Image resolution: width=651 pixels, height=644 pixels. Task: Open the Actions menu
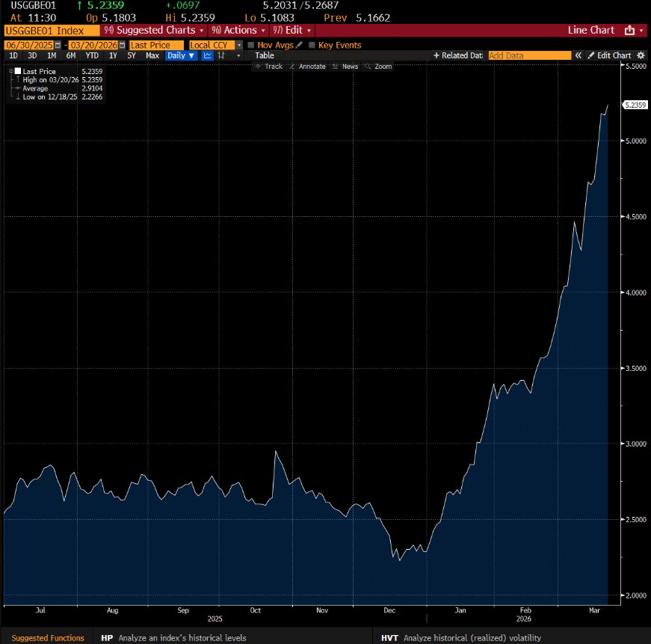tap(239, 30)
